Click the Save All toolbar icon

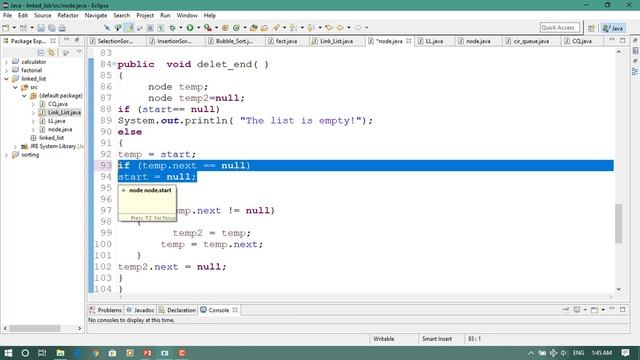coord(51,28)
